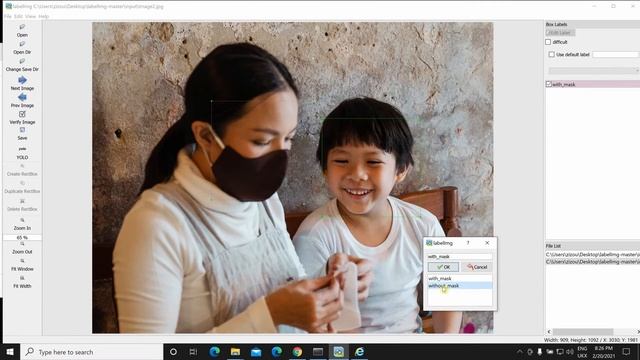Zoom In on the image
Screen dimensions: 640x360
pos(22,224)
